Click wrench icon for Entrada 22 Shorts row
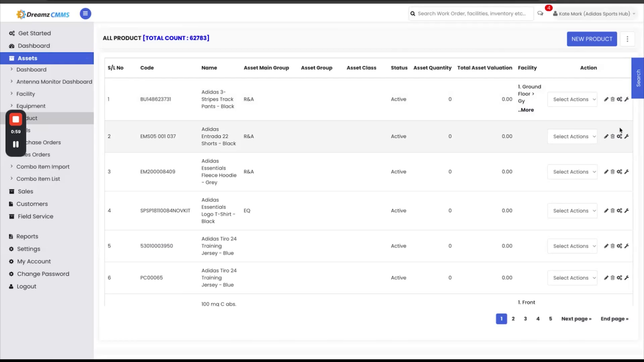 [627, 136]
